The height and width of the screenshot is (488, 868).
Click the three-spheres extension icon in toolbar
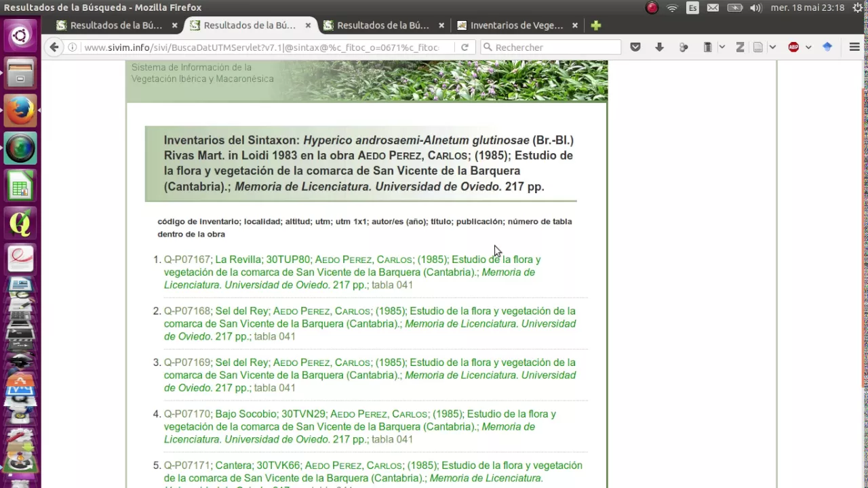684,47
